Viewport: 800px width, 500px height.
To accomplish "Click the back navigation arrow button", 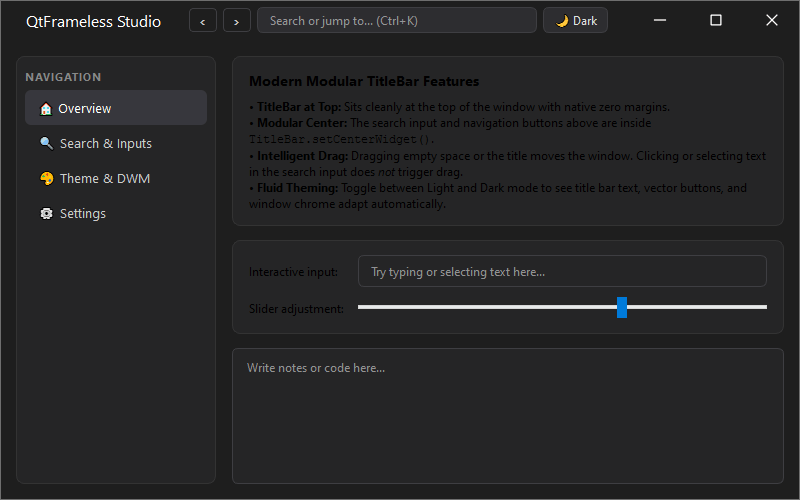I will 203,20.
